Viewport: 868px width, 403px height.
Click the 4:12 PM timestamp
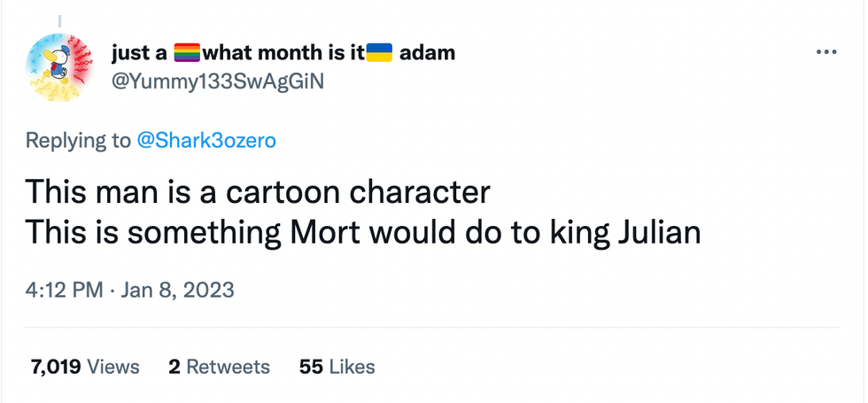(66, 290)
